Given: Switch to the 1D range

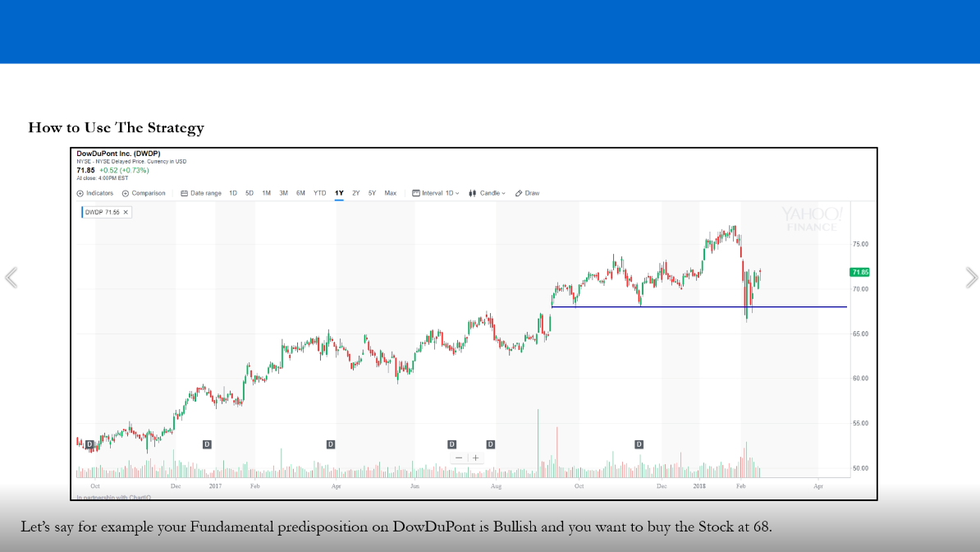Looking at the screenshot, I should tap(233, 193).
